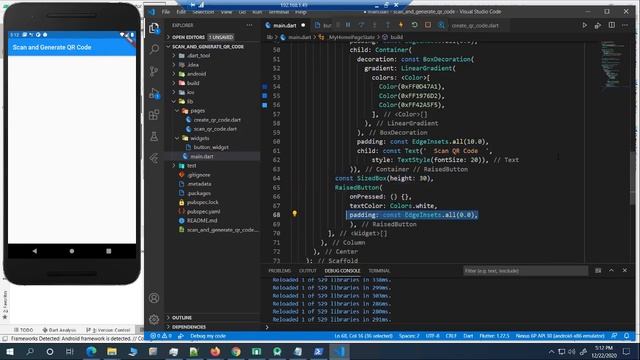Open the Accounts menu in activity bar

point(154,298)
